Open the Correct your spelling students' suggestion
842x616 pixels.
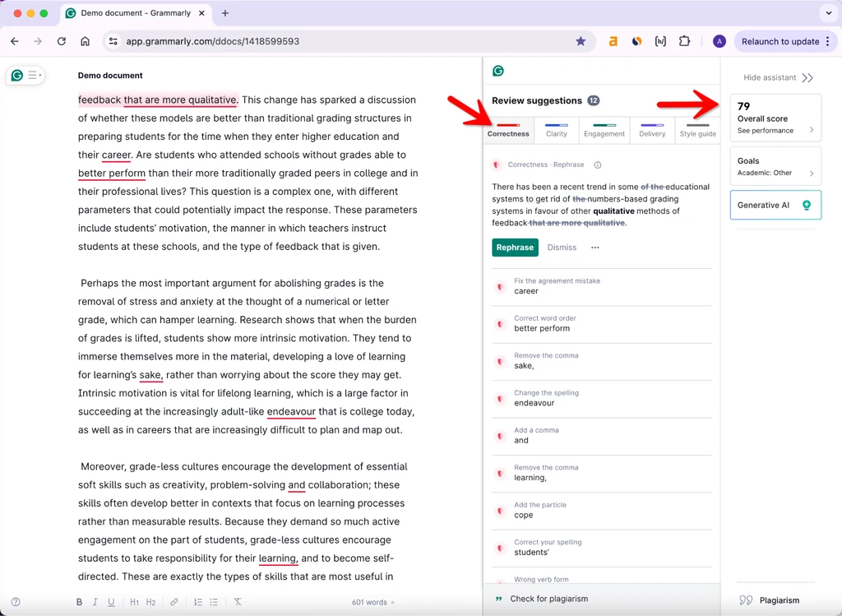pyautogui.click(x=602, y=548)
